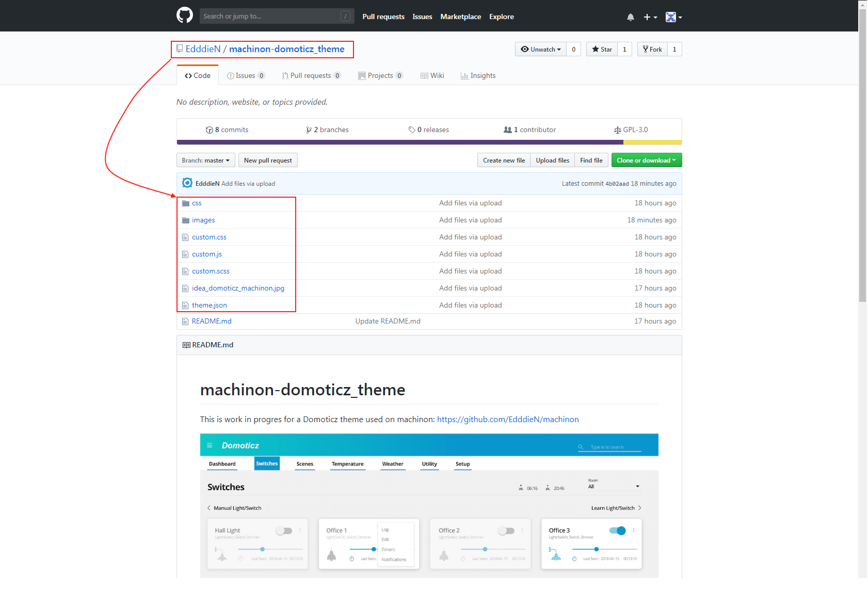Open the css folder

197,203
